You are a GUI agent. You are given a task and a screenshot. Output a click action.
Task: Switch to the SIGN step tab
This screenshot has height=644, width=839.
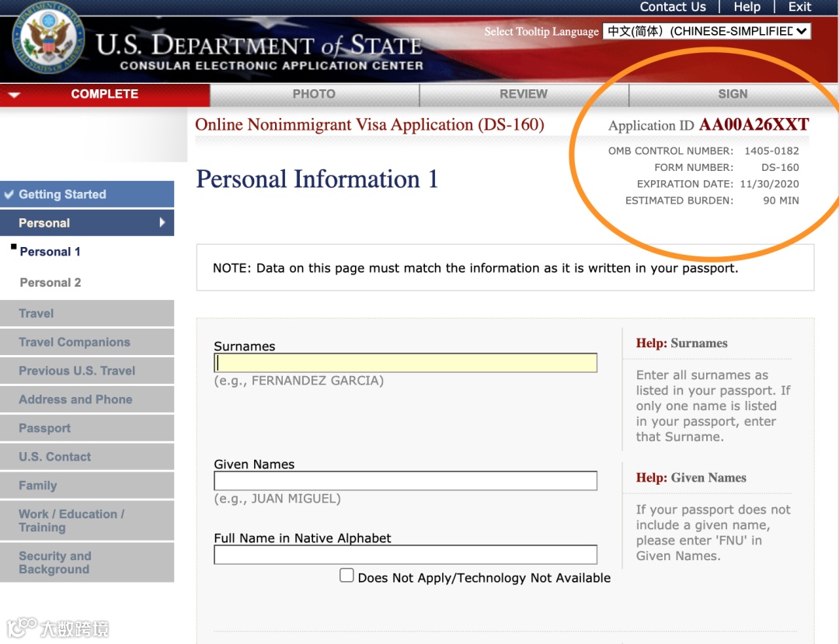tap(733, 94)
